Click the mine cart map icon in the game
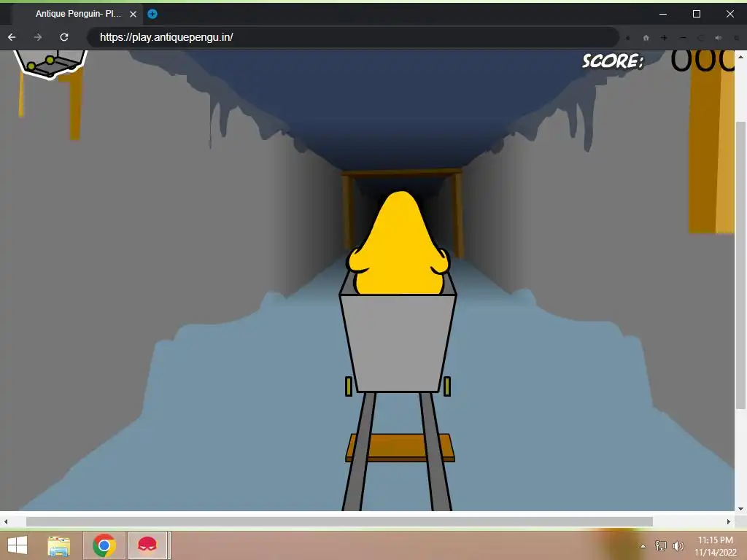Screen dimensions: 747x560 click(50, 64)
